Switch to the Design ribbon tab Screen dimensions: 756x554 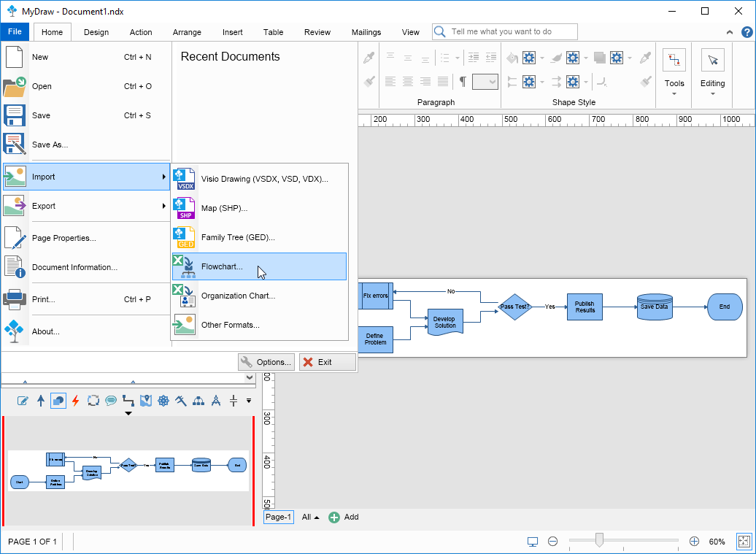tap(96, 32)
